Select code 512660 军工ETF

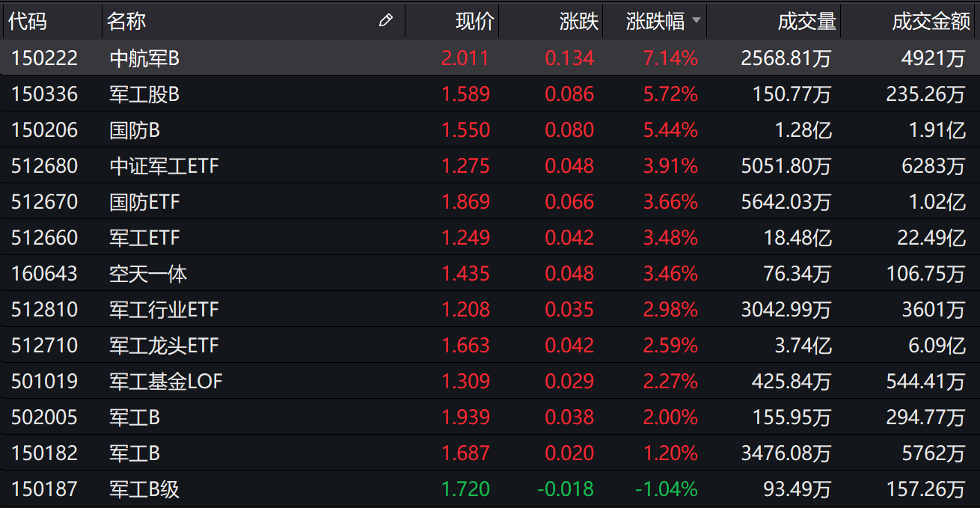pos(45,238)
